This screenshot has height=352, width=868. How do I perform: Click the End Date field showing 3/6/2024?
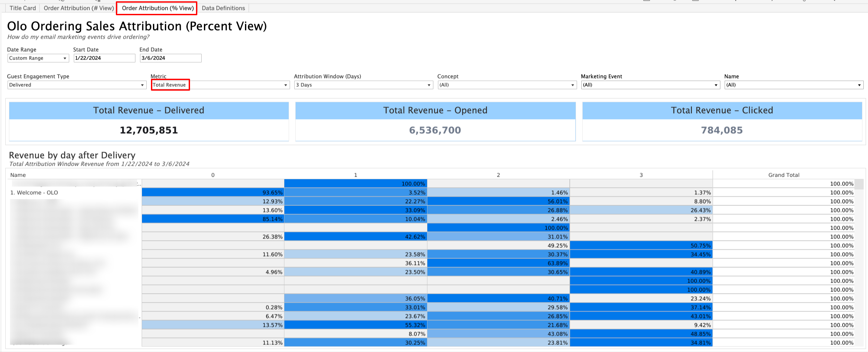[170, 58]
